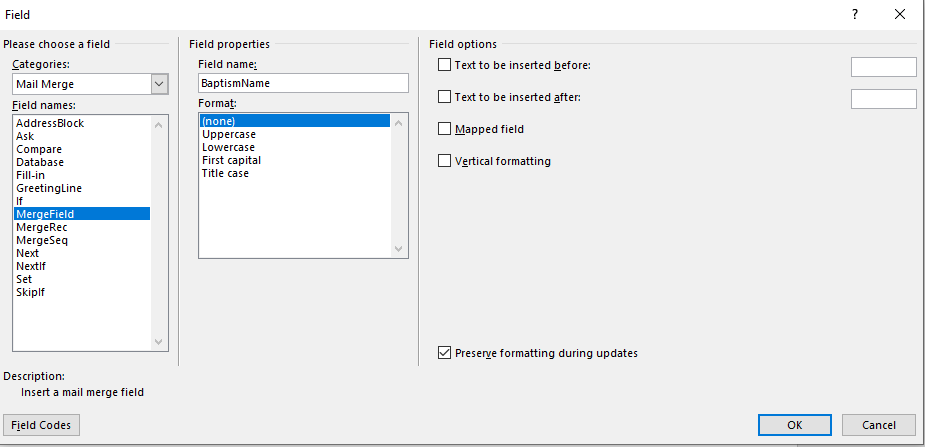Viewport: 925px width, 447px height.
Task: Choose the SkipIf field name
Action: click(31, 292)
